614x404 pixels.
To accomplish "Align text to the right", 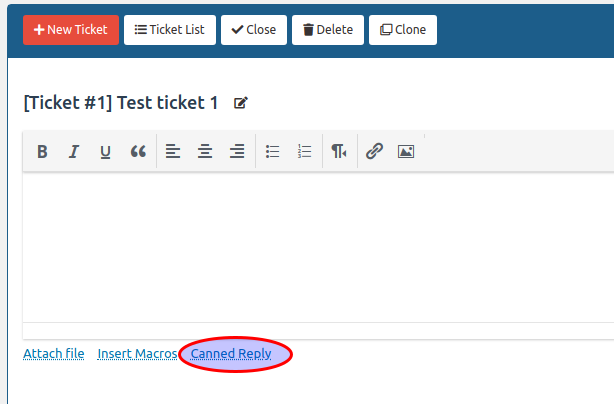I will click(237, 152).
